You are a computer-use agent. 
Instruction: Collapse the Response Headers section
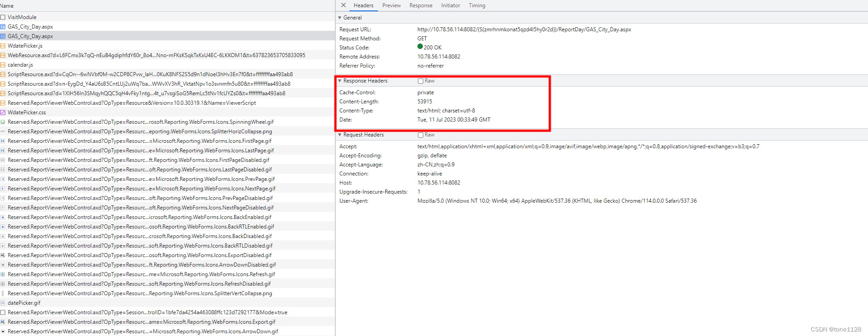coord(340,81)
